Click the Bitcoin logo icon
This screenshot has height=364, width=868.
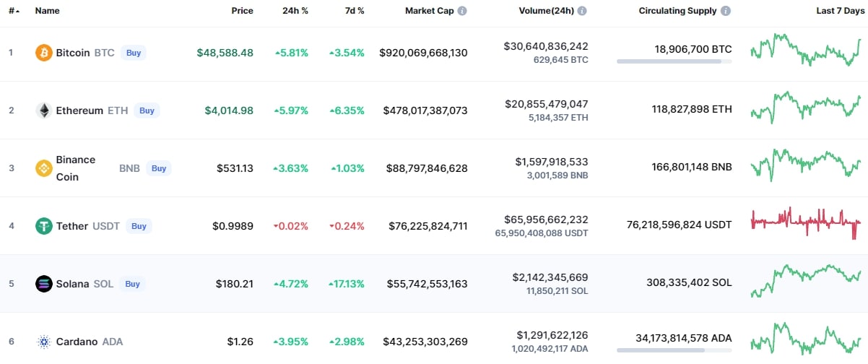[x=44, y=53]
